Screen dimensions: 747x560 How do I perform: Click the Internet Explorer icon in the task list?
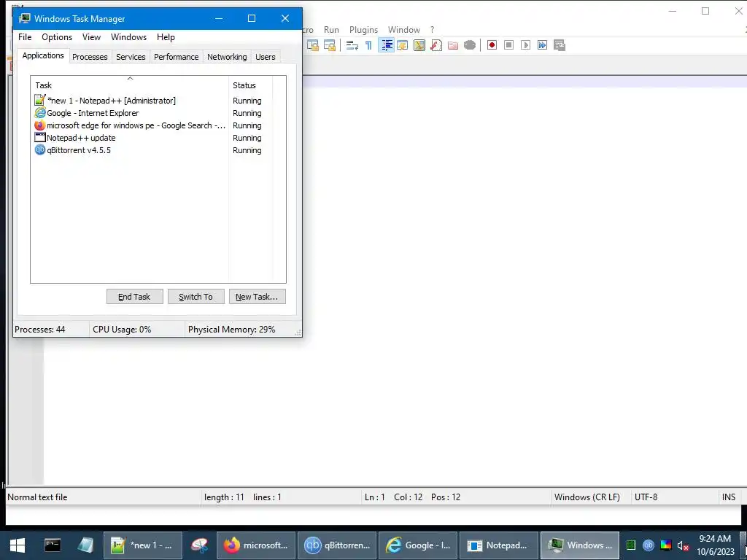point(39,113)
